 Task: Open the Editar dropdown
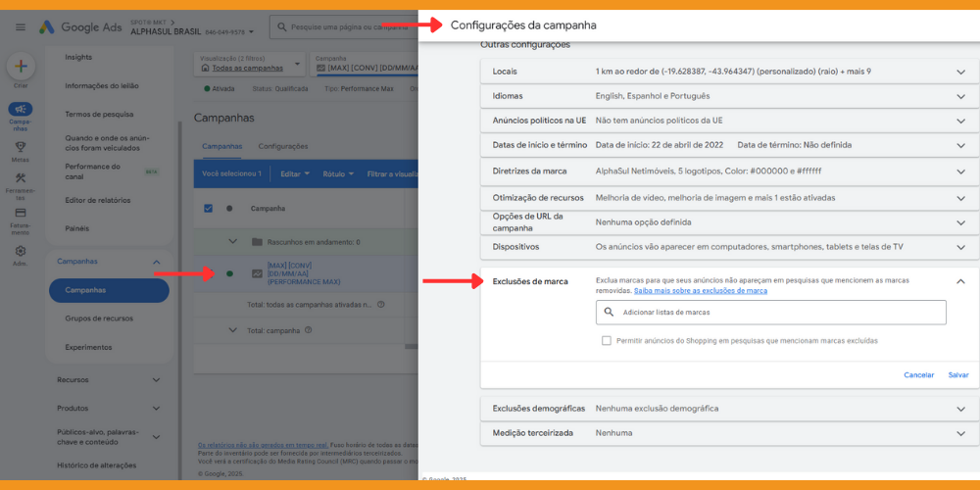click(295, 173)
